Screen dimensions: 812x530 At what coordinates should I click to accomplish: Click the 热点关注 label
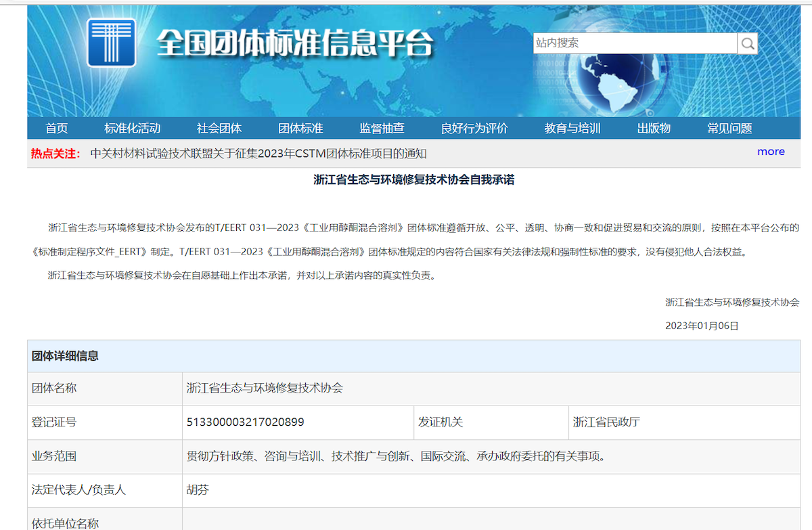[x=55, y=154]
